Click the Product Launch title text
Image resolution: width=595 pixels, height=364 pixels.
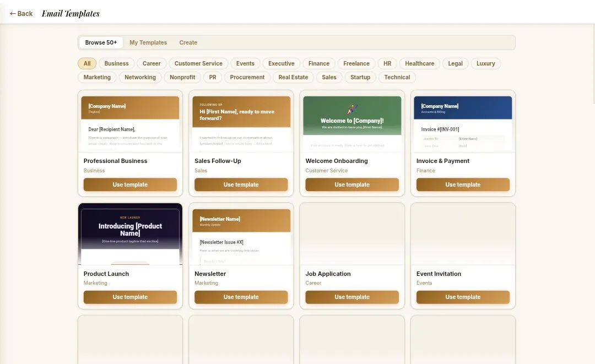(106, 274)
